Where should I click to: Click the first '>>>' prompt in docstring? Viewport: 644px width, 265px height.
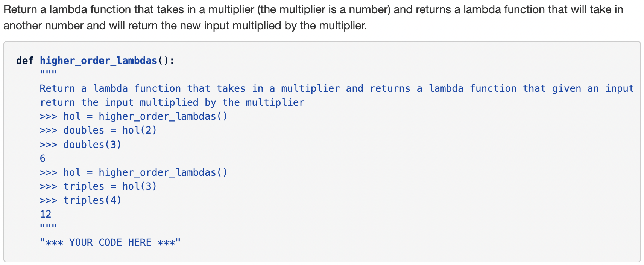tap(49, 117)
